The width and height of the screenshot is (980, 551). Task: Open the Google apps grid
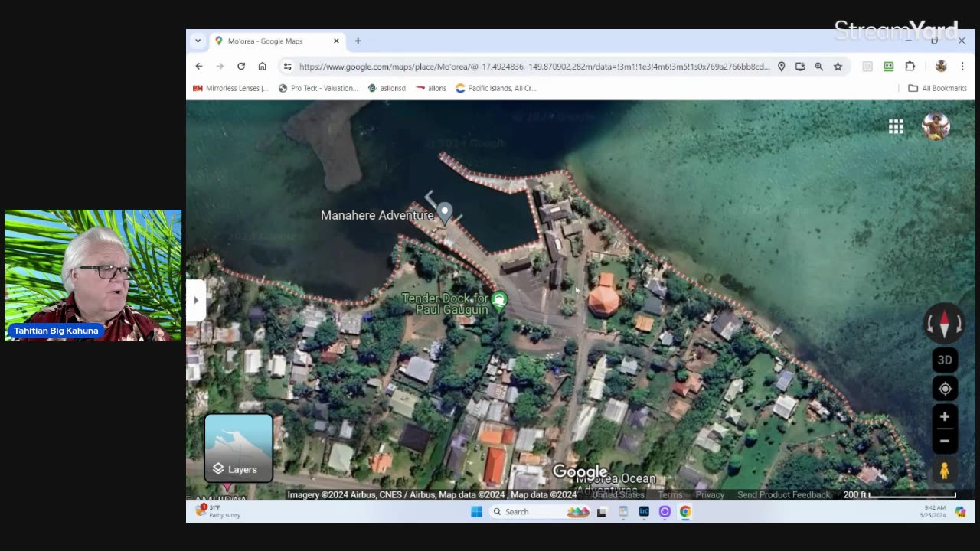[896, 126]
